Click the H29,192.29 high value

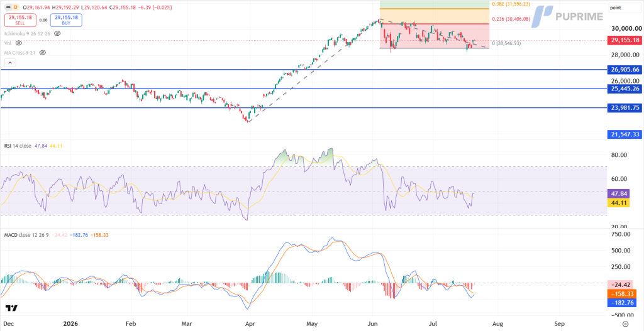65,8
